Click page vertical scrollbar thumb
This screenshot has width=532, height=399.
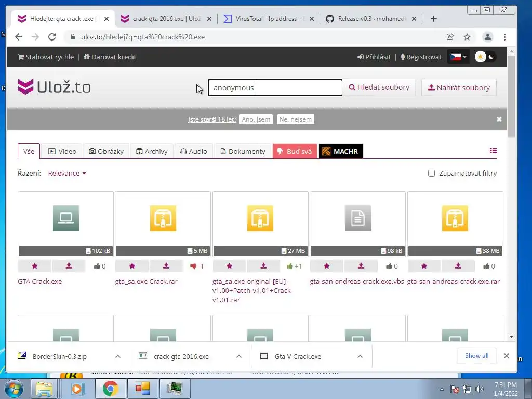511,97
